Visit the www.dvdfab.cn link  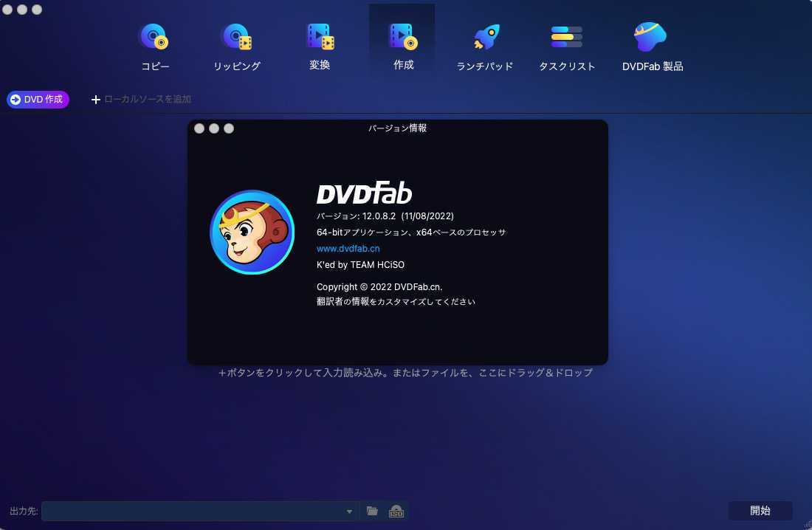(348, 249)
